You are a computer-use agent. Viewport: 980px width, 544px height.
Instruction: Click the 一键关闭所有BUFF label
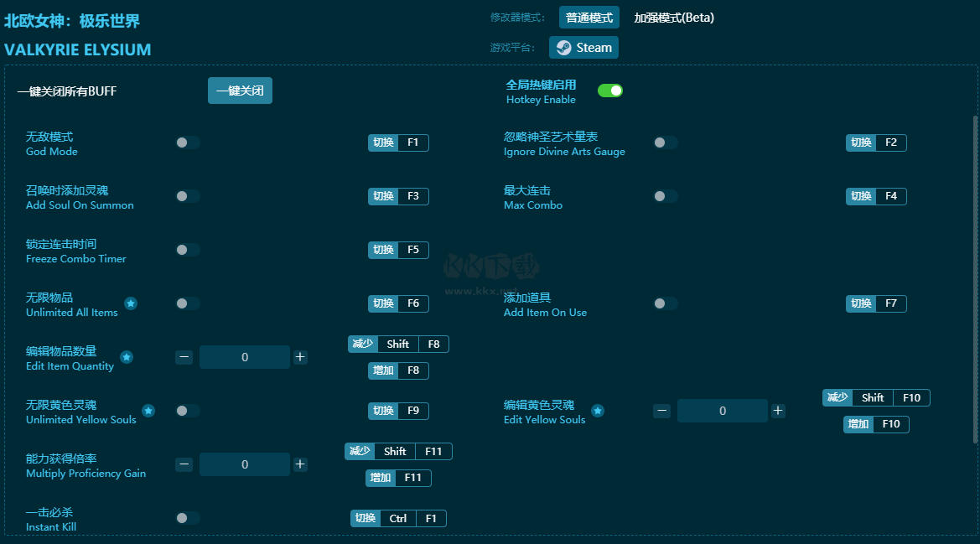[x=67, y=91]
